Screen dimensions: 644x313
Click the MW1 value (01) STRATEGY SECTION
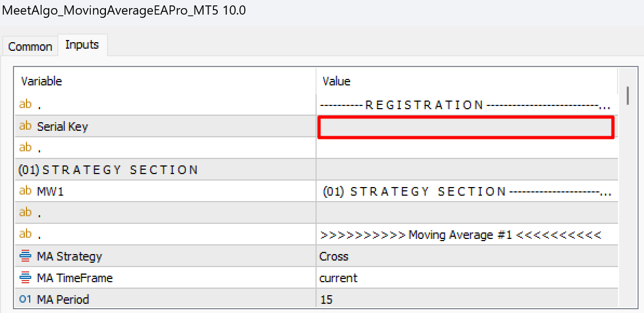pos(467,191)
